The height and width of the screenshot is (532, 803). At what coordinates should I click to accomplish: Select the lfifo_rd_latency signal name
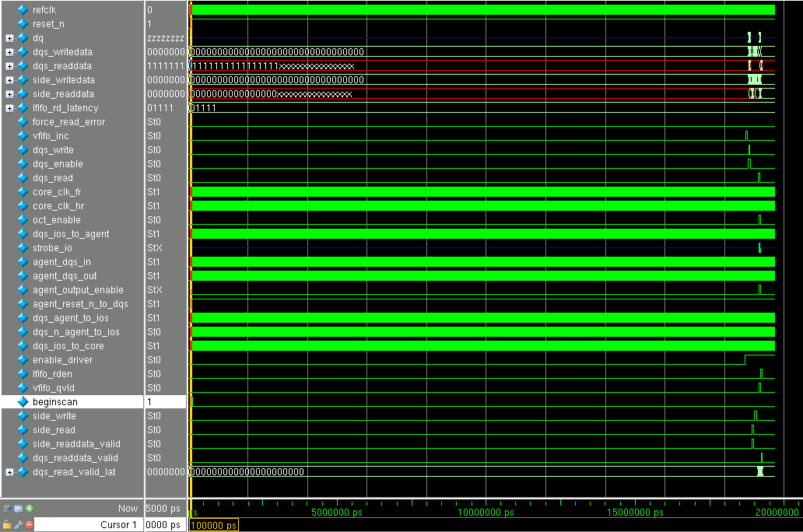(65, 108)
